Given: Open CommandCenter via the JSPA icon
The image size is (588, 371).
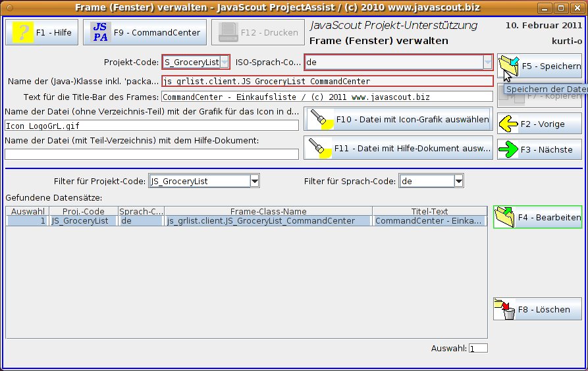Looking at the screenshot, I should (100, 32).
